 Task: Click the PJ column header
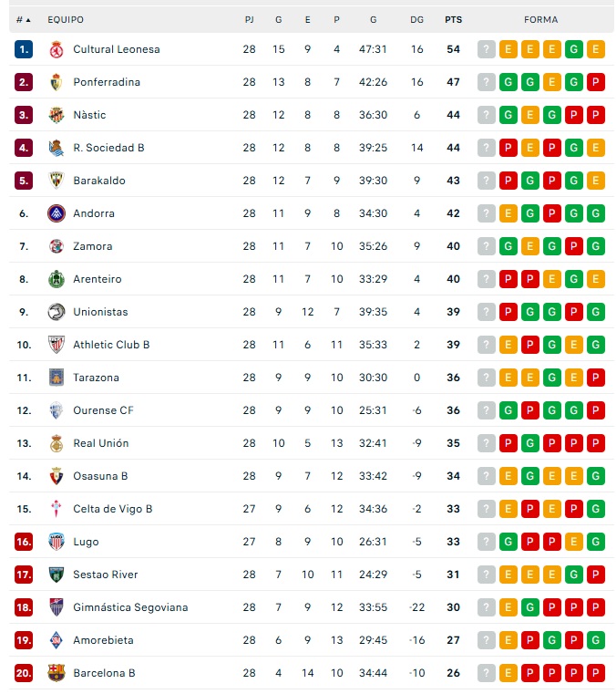click(250, 19)
